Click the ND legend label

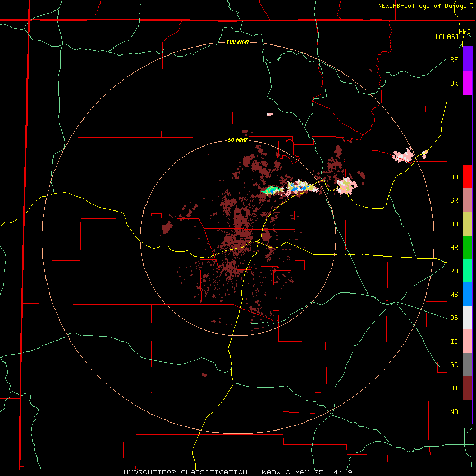click(454, 412)
